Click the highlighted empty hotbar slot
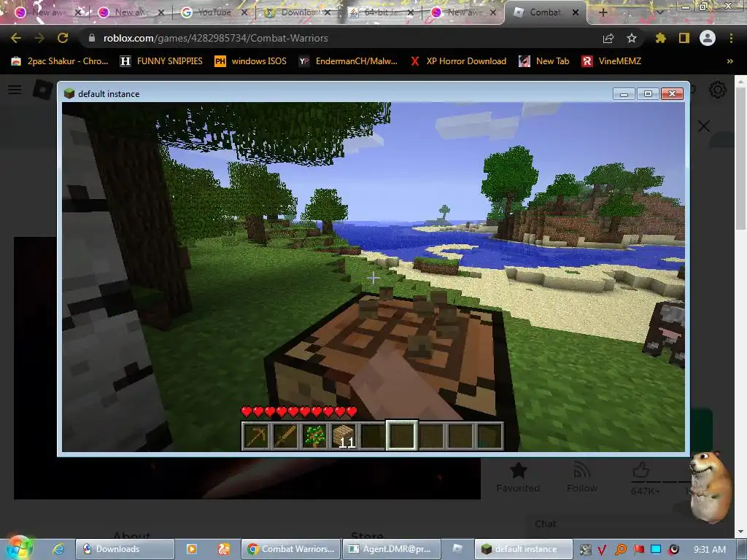The height and width of the screenshot is (560, 747). [x=402, y=436]
